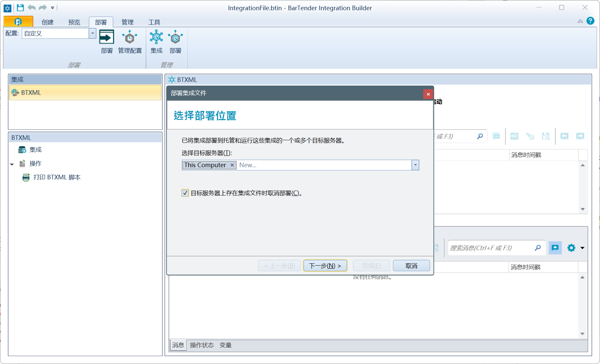The image size is (600, 364).
Task: Switch to the 操作状态 bottom tab
Action: [x=202, y=345]
